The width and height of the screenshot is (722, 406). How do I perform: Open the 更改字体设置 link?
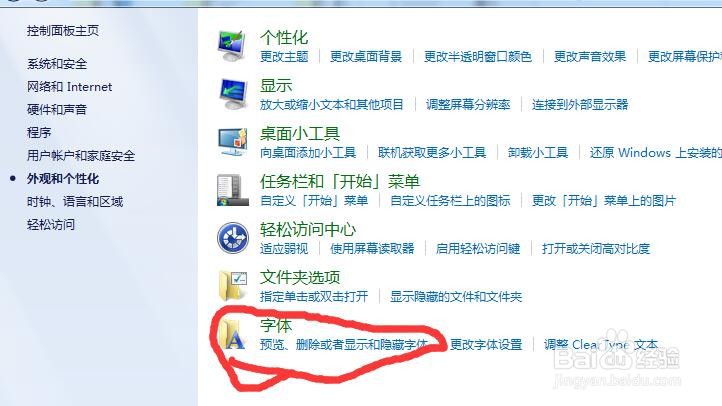tap(486, 344)
